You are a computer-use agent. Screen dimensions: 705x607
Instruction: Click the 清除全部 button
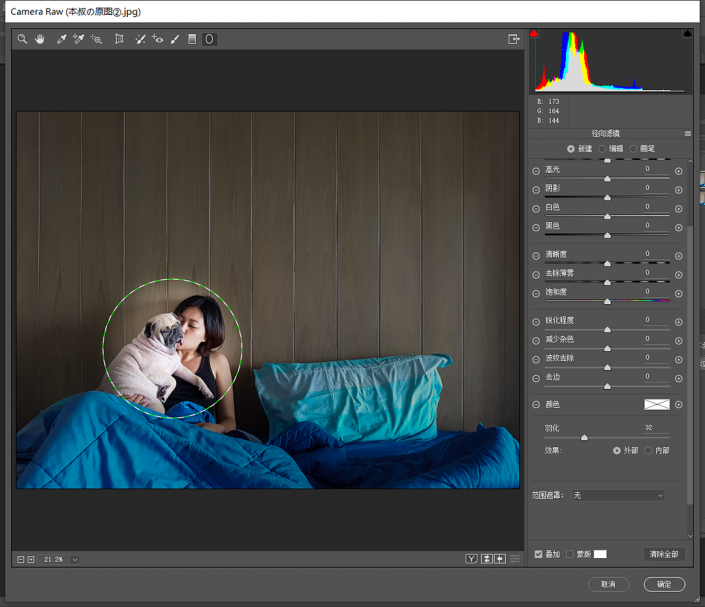pyautogui.click(x=664, y=554)
